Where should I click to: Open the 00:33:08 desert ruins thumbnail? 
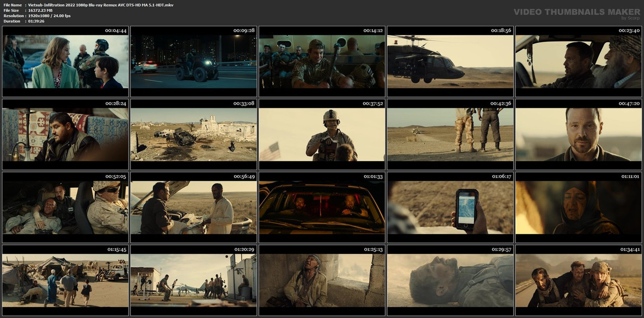[194, 134]
